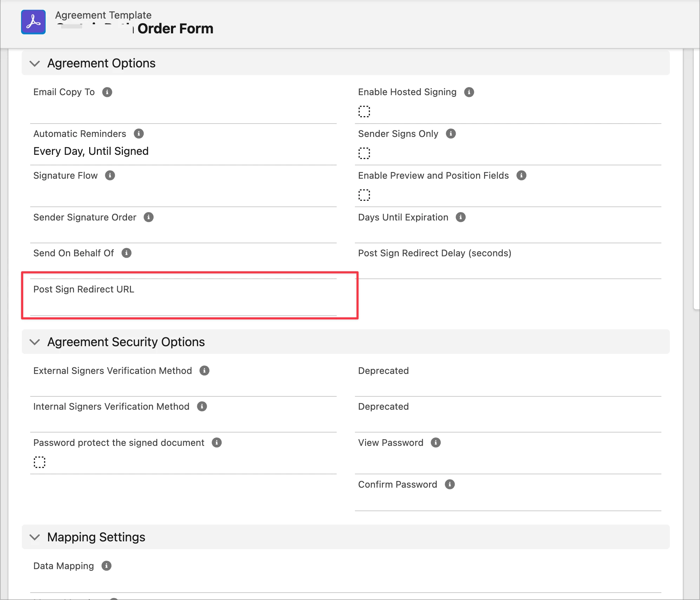Click the Adobe Acrobat Agreement Template icon
Viewport: 700px width, 600px height.
[x=33, y=22]
